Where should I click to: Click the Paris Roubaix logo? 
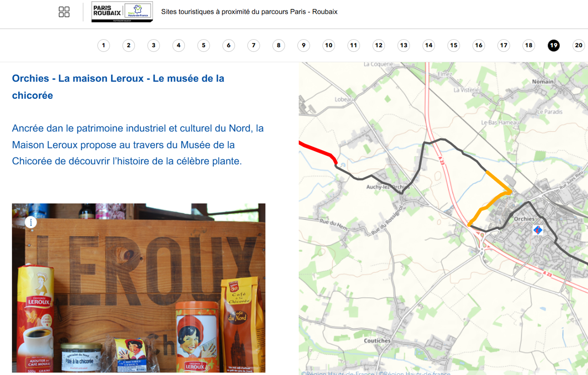122,12
